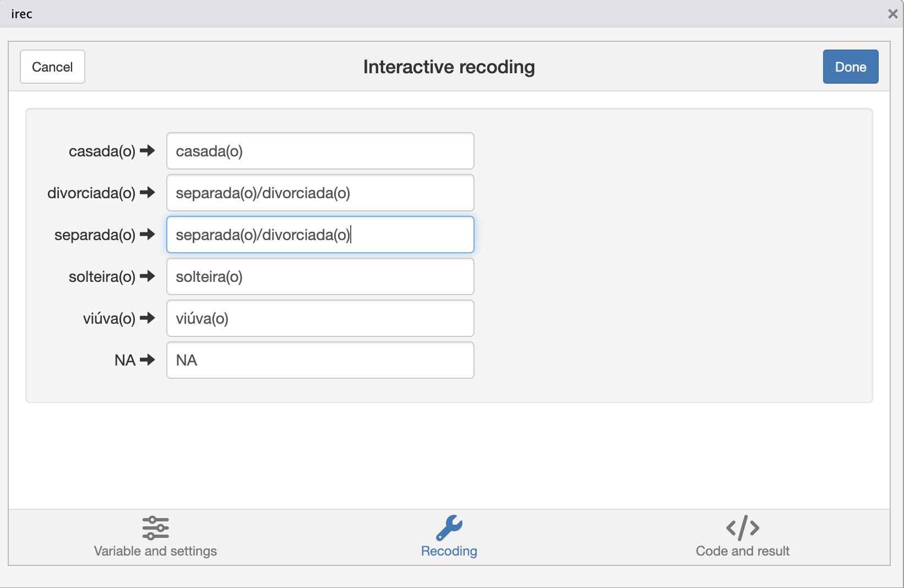The width and height of the screenshot is (904, 588).
Task: Click the arrow beside separada(o) label
Action: point(148,235)
